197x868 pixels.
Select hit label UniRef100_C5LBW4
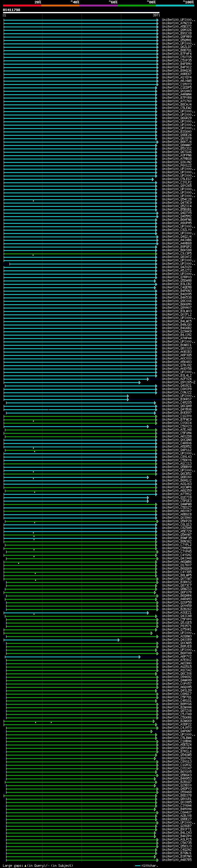(x=177, y=737)
